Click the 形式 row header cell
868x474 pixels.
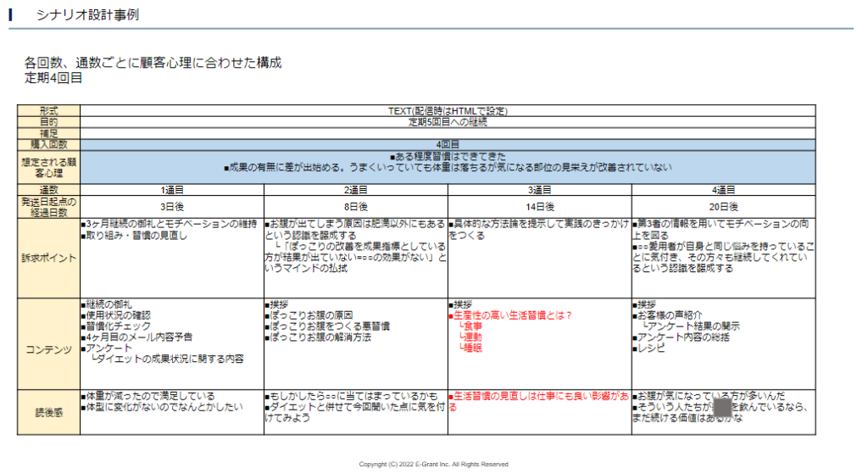pos(48,110)
